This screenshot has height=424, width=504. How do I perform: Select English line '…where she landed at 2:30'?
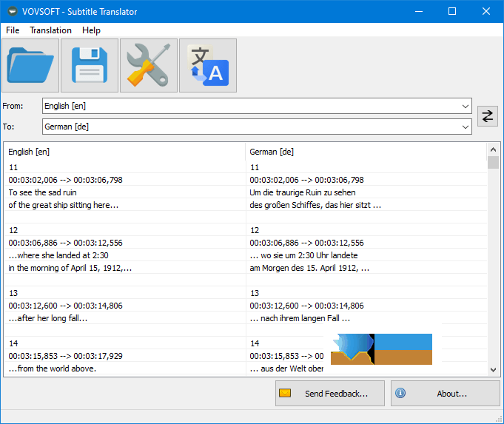[x=58, y=255]
